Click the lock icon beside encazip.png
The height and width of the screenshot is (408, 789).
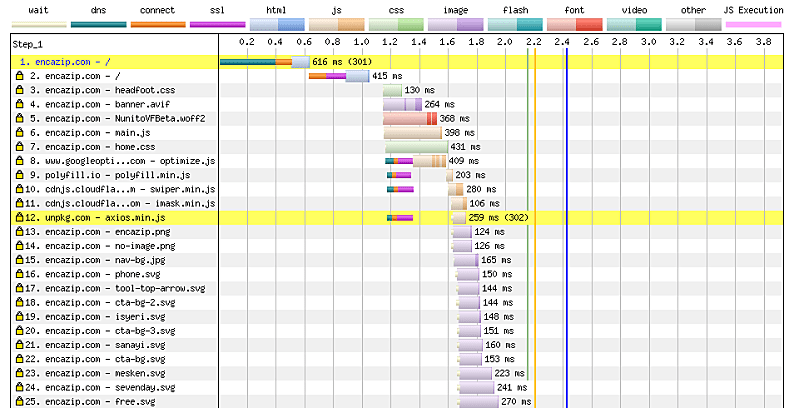pyautogui.click(x=20, y=232)
